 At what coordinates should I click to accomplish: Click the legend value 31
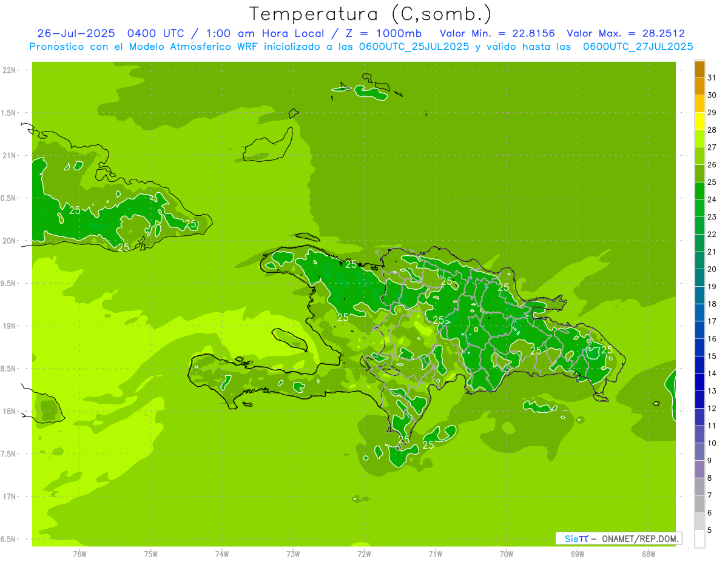(712, 78)
